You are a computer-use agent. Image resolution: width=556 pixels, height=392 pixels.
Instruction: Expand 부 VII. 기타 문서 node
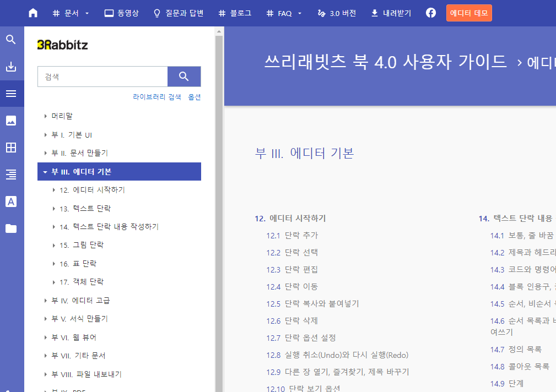pyautogui.click(x=45, y=356)
